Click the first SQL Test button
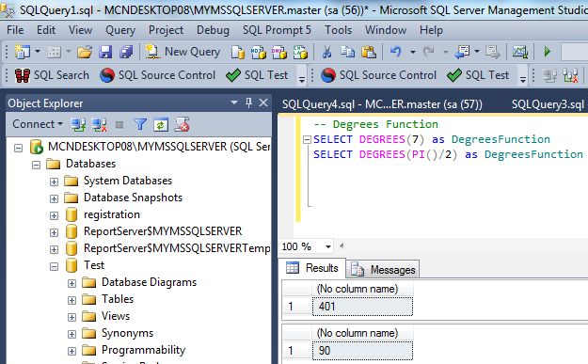The width and height of the screenshot is (588, 364). click(x=257, y=75)
